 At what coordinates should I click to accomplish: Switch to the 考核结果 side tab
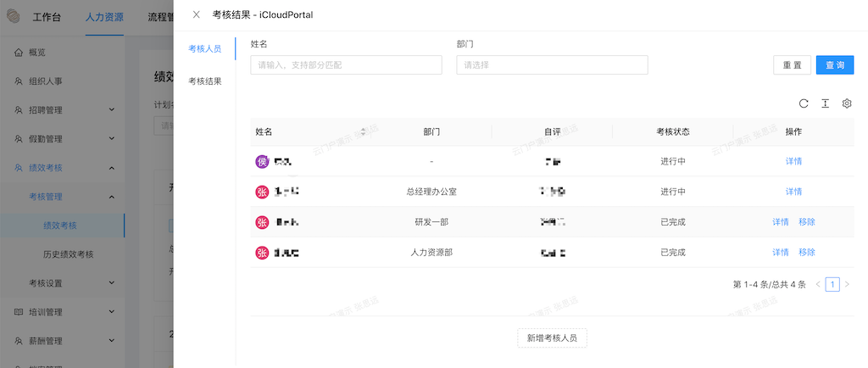click(205, 81)
